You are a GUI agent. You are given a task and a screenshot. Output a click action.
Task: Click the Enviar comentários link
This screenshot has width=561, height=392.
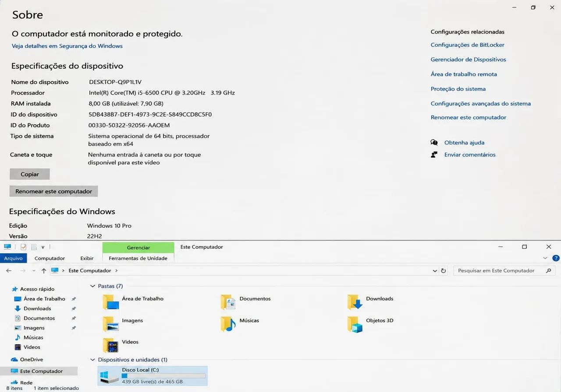point(470,155)
